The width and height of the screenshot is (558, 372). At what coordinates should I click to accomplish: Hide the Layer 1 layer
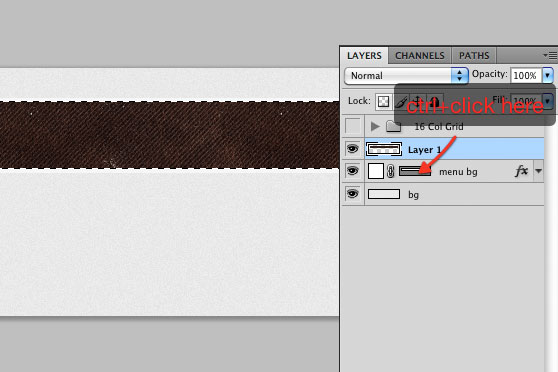click(352, 149)
